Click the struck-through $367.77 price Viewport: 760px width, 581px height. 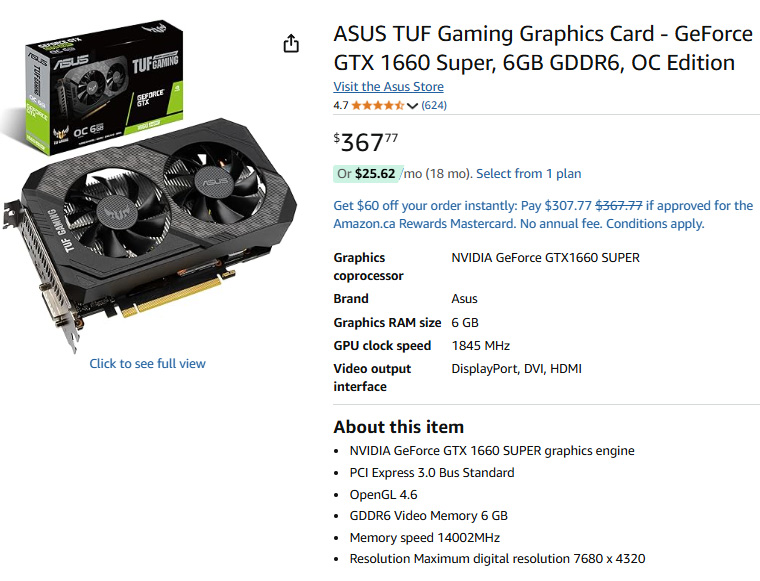(618, 205)
